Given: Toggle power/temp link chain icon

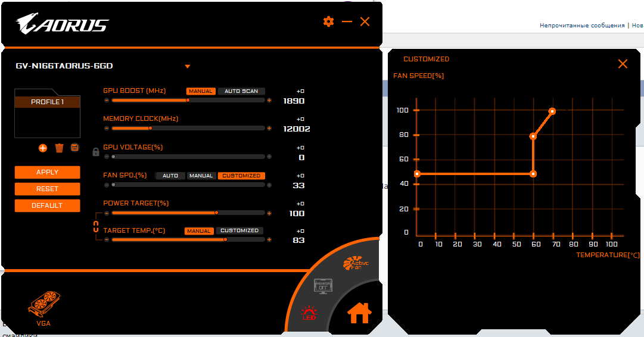Looking at the screenshot, I should point(96,227).
